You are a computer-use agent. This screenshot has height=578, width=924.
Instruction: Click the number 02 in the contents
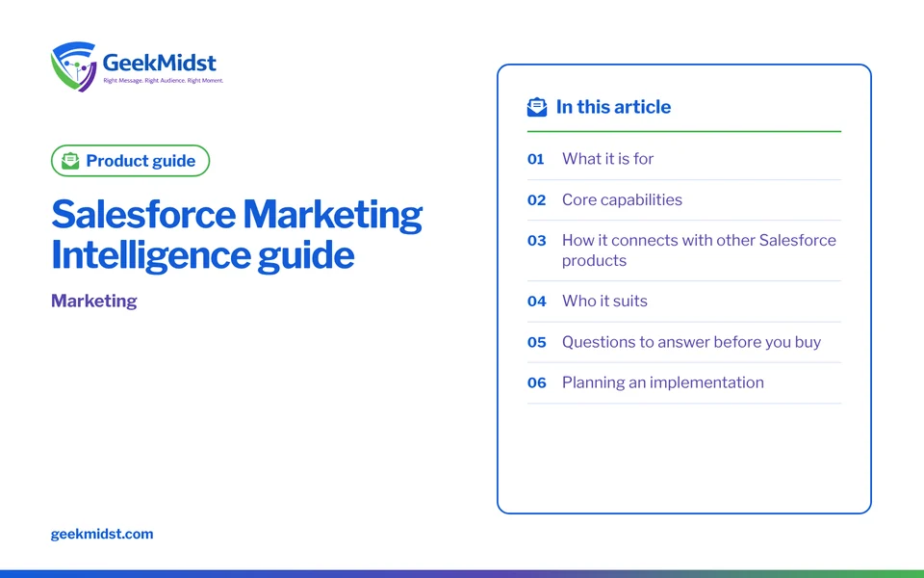(x=537, y=200)
